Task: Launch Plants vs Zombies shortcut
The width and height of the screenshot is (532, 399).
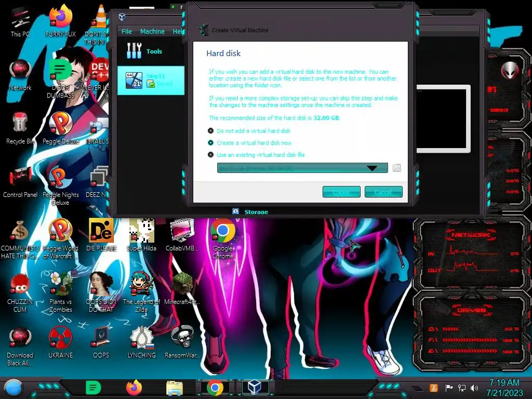Action: click(x=60, y=292)
